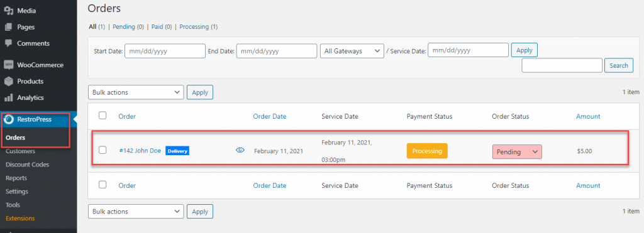Toggle the select-all checkbox in table footer
644x233 pixels.
(103, 185)
